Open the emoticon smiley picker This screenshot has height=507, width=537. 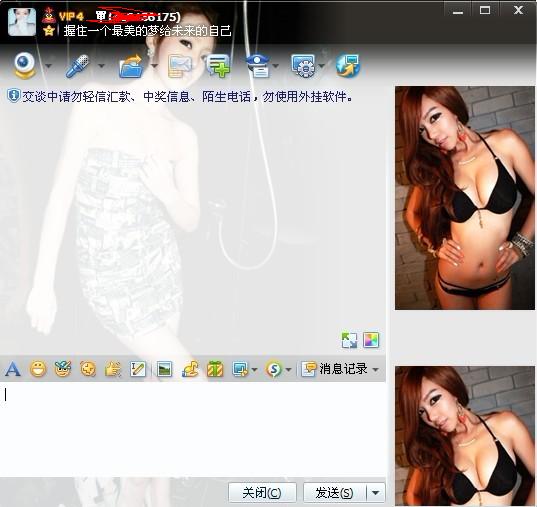tap(38, 369)
